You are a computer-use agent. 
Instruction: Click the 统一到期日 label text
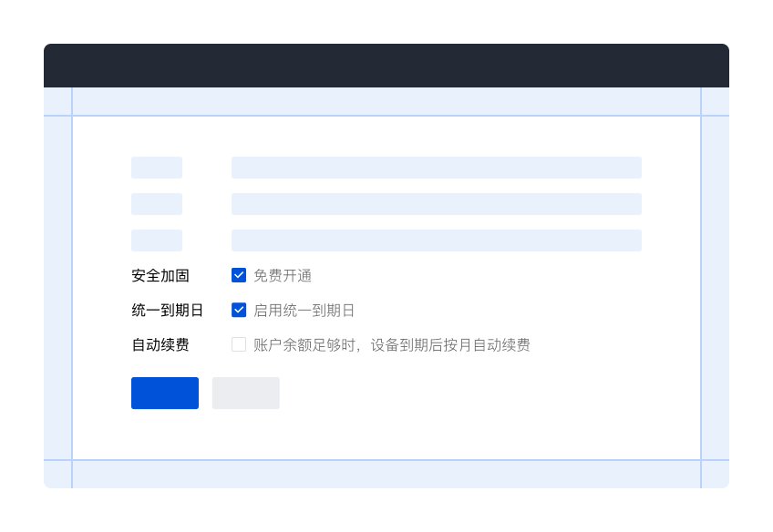(168, 310)
